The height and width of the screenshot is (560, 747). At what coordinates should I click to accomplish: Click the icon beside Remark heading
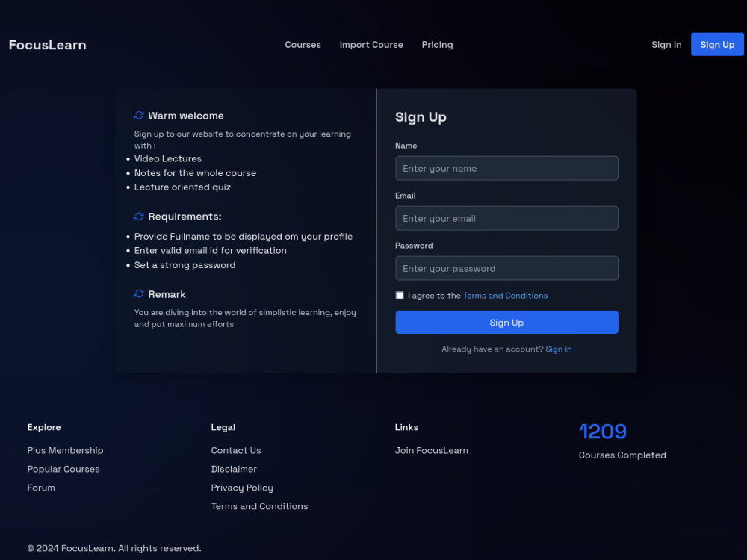point(139,294)
